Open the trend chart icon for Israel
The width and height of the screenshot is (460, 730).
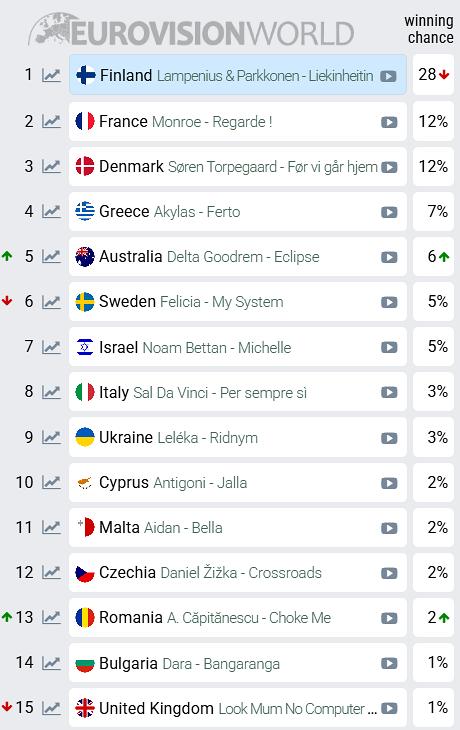tap(51, 347)
